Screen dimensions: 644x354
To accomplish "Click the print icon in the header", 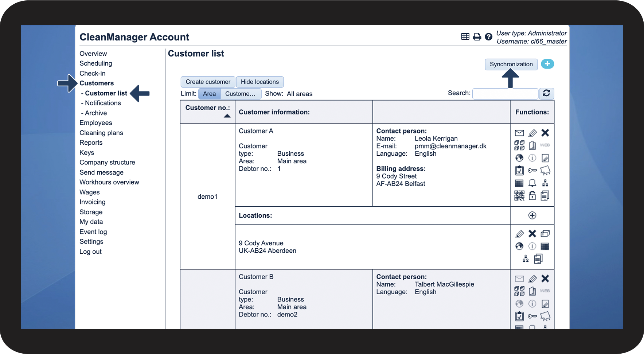I will pyautogui.click(x=477, y=37).
